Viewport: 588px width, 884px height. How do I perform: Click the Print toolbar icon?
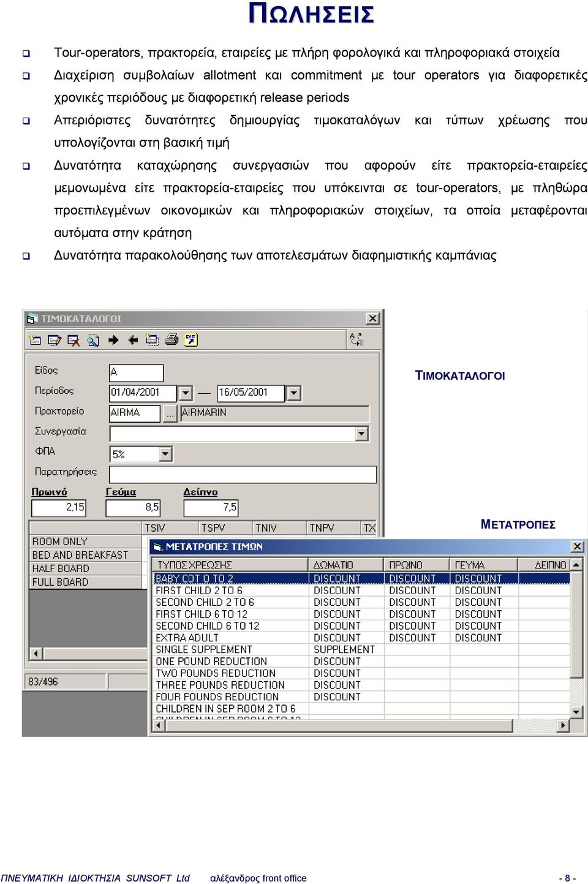point(172,340)
